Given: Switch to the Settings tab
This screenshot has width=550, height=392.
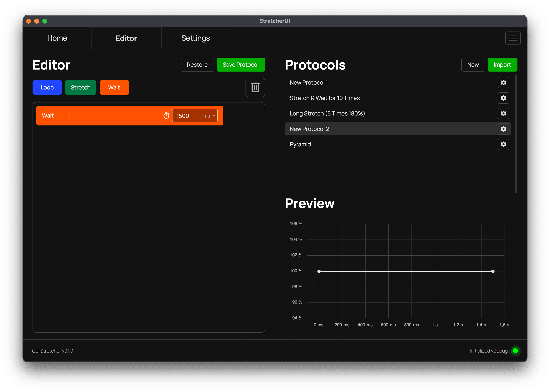Looking at the screenshot, I should 195,38.
